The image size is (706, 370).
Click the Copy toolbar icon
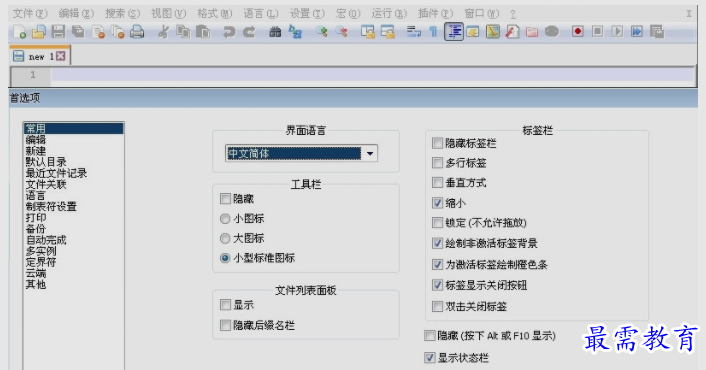point(183,32)
